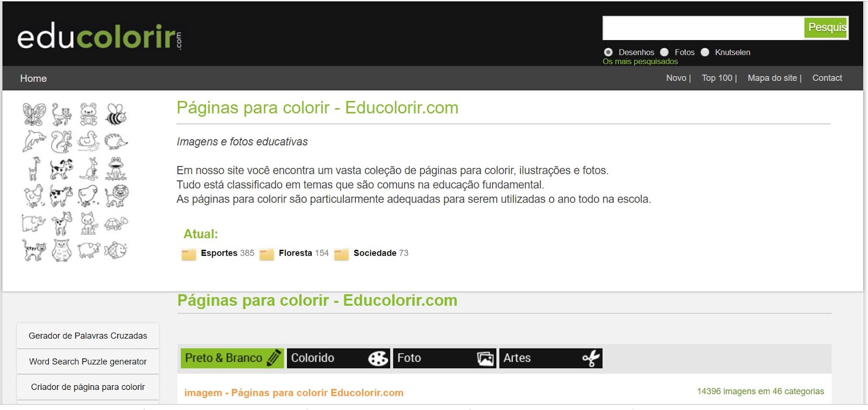Click "imagem - Páginas para colorir Educolorir.com" heading
The image size is (868, 410).
(x=293, y=393)
